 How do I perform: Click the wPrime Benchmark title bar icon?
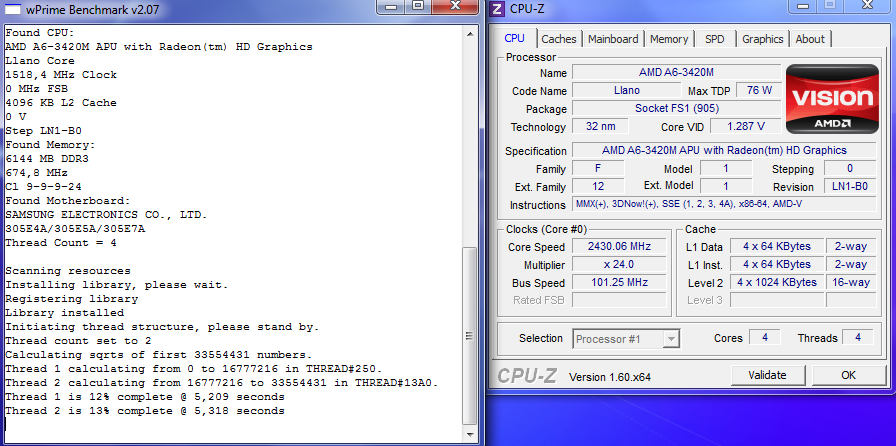(14, 9)
